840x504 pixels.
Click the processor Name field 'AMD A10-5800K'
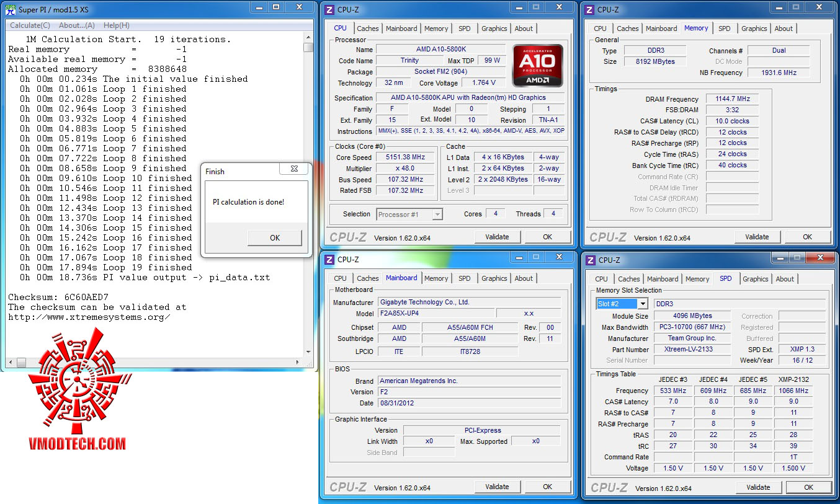[440, 50]
